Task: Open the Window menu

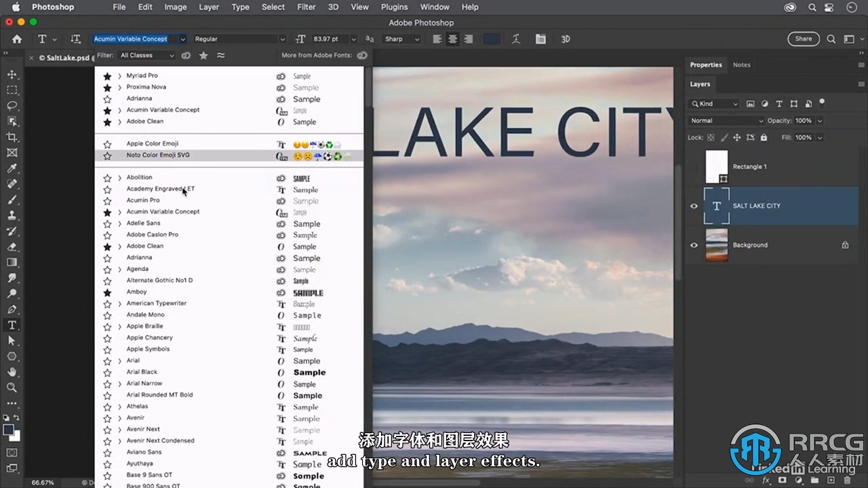Action: coord(435,7)
